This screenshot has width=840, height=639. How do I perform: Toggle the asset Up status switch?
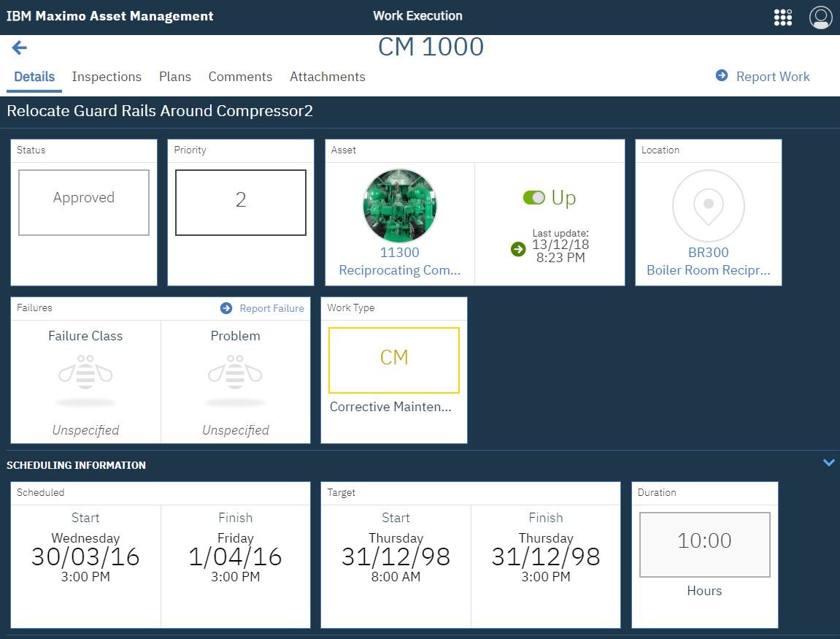tap(534, 198)
